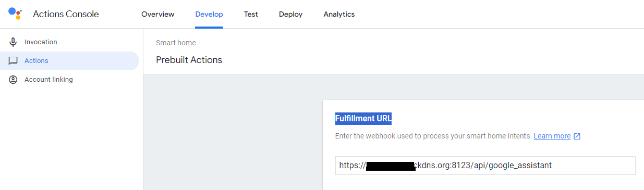Click the Google Assistant logo icon

(x=15, y=14)
